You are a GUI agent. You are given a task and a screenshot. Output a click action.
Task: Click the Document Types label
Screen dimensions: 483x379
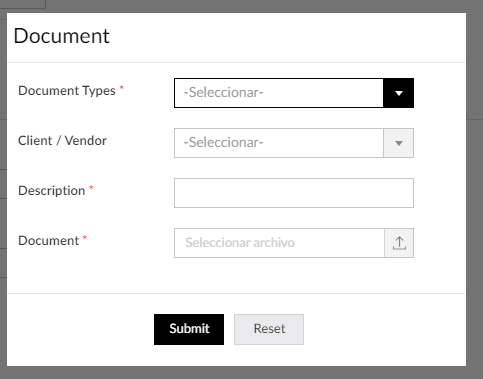(x=67, y=91)
